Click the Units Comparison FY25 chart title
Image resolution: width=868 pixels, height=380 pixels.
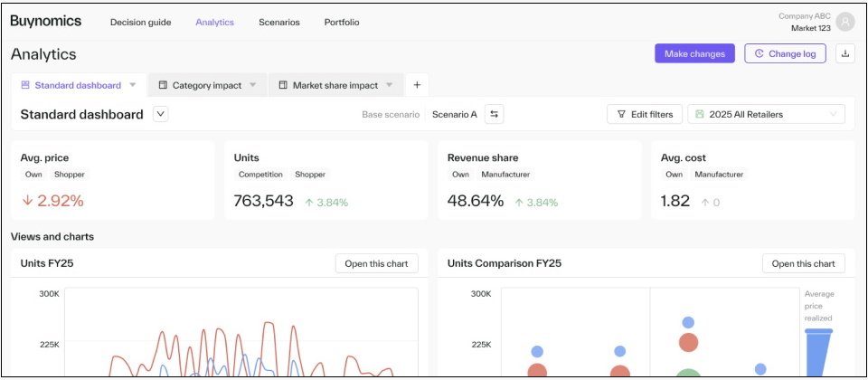(505, 263)
